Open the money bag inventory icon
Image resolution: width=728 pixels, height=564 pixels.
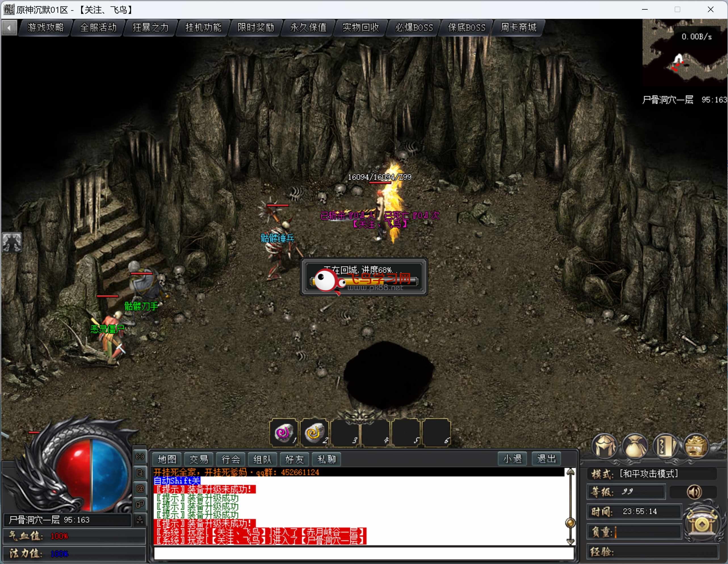(634, 446)
